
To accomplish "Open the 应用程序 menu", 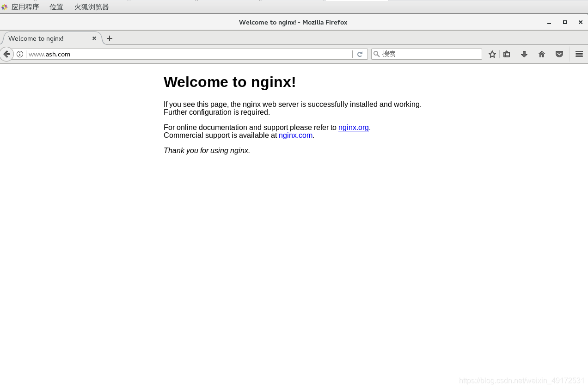I will [25, 7].
